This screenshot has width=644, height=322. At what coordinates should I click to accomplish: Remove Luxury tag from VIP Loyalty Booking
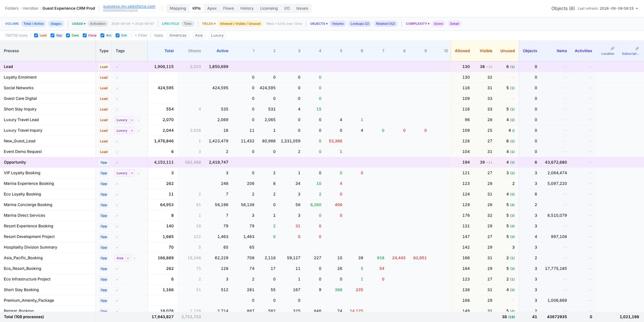132,173
